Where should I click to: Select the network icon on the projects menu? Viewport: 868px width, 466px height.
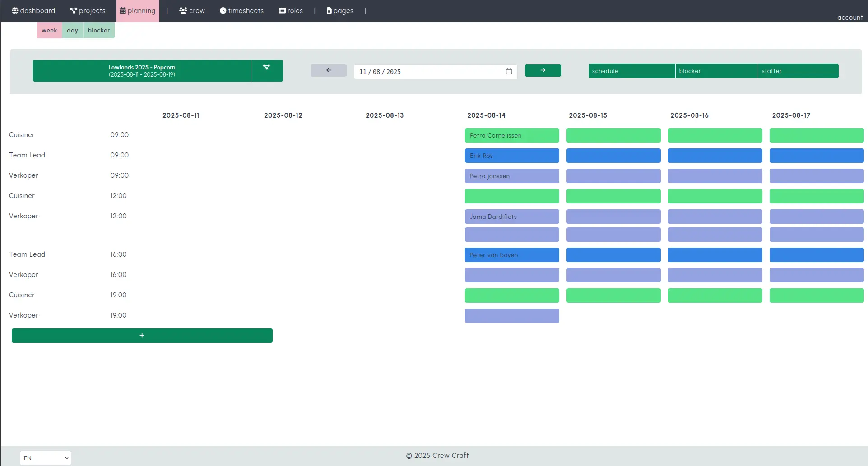tap(73, 10)
